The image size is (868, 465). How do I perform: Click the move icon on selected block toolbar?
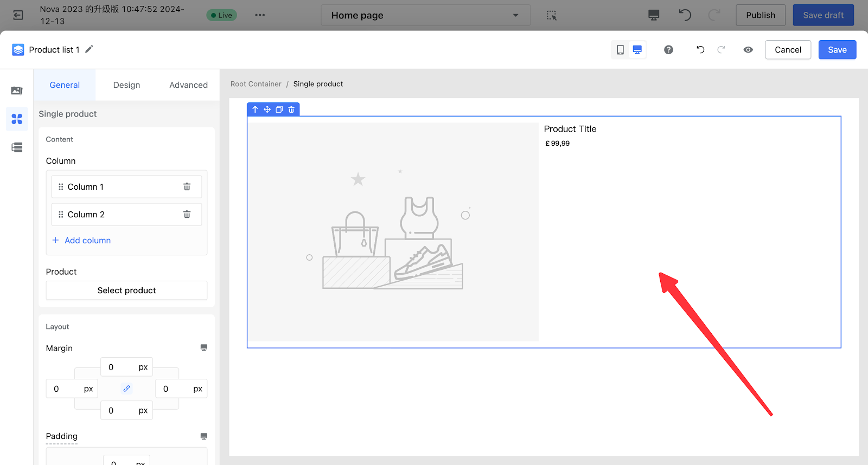(x=267, y=109)
